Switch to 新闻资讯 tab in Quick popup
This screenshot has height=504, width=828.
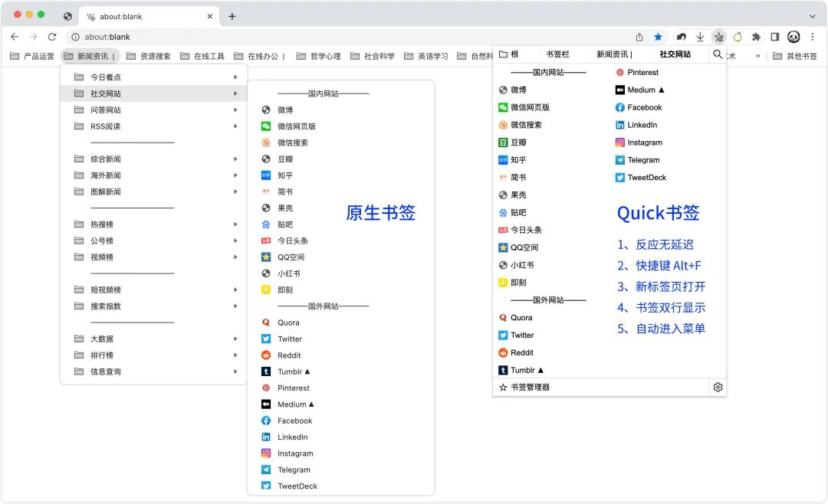(x=614, y=54)
